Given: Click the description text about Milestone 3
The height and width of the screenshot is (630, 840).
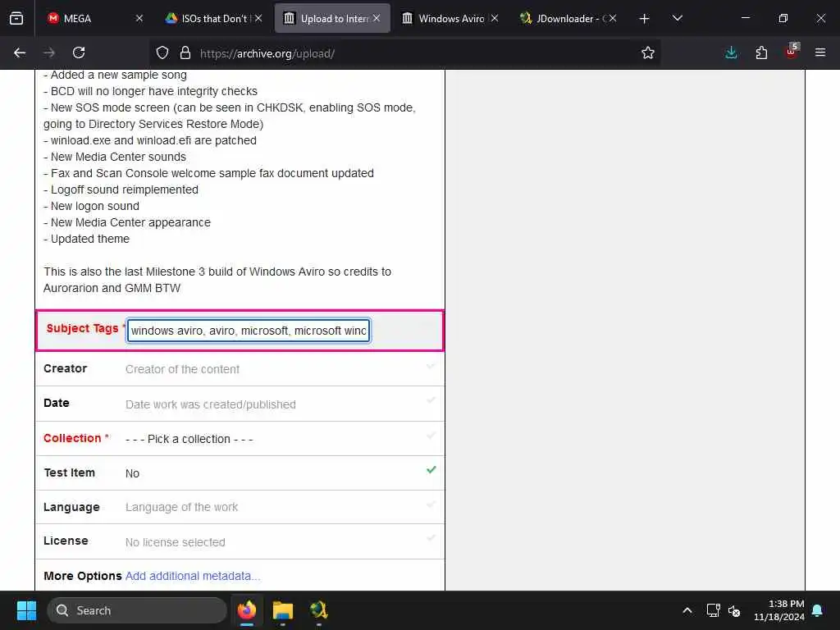Looking at the screenshot, I should point(217,280).
